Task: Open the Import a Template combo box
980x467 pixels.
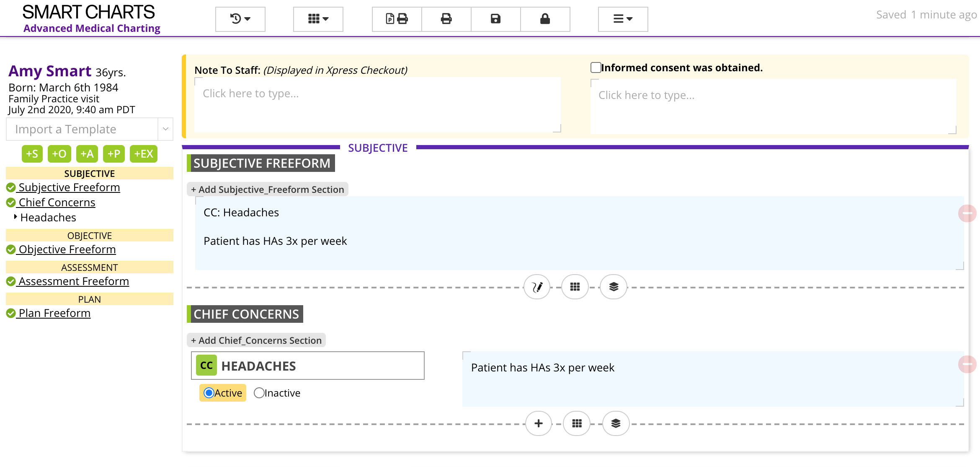Action: pyautogui.click(x=90, y=129)
